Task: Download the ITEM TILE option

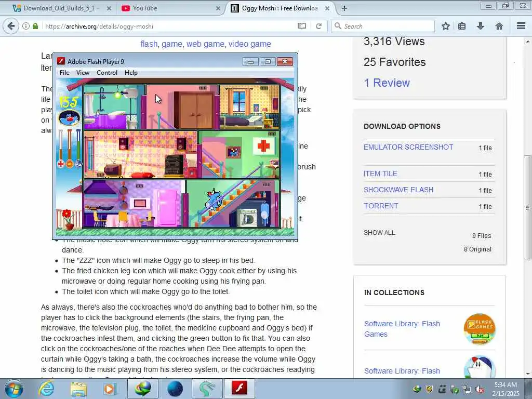Action: coord(380,174)
